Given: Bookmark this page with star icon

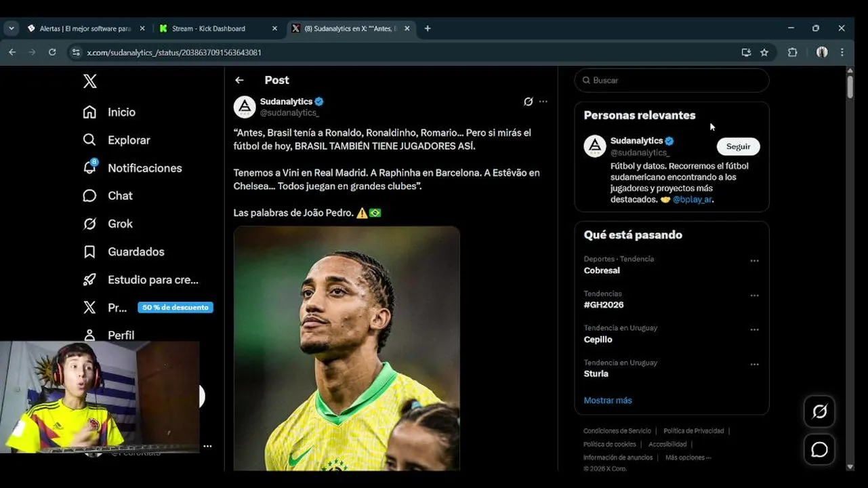Looking at the screenshot, I should 764,52.
